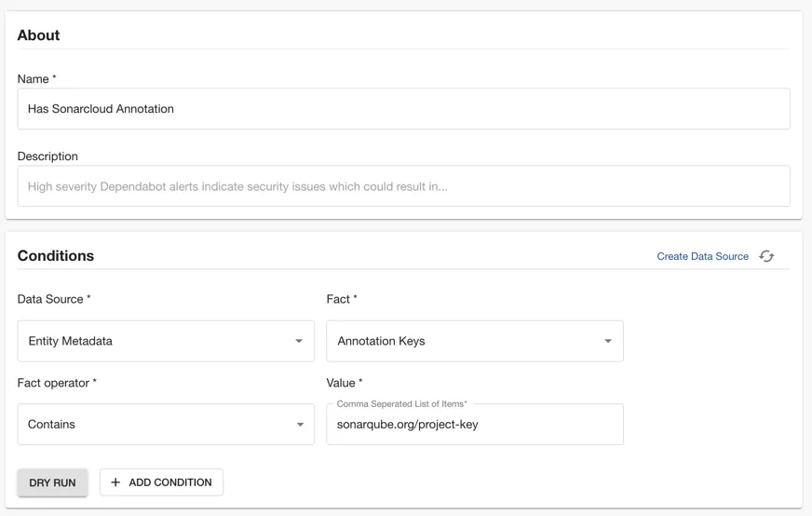The height and width of the screenshot is (516, 812).
Task: Click the Comma Seperated List of Items label
Action: tap(401, 404)
